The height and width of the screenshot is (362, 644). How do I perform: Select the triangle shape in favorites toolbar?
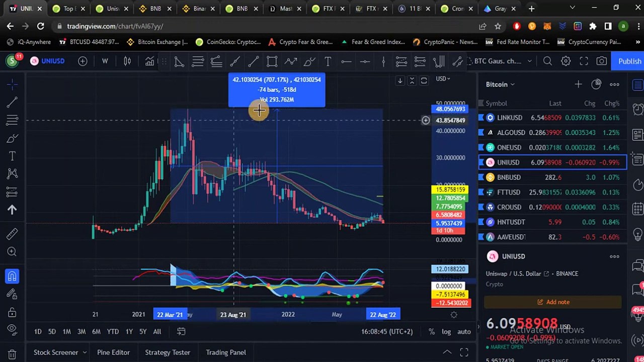click(179, 61)
